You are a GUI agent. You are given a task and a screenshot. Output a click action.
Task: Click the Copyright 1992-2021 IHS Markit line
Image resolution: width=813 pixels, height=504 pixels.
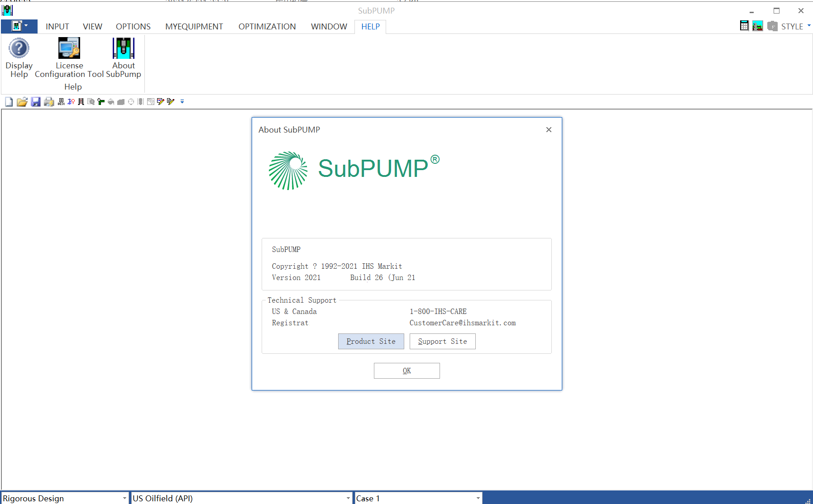(337, 266)
